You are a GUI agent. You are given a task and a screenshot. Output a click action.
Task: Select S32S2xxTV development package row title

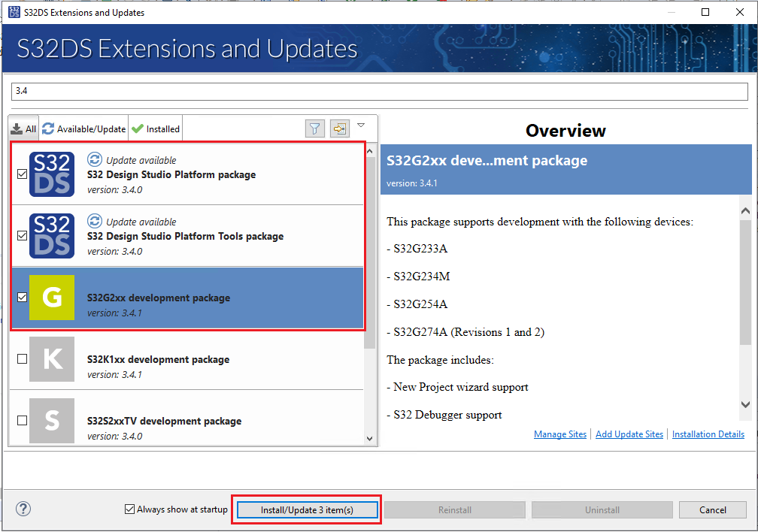tap(165, 421)
